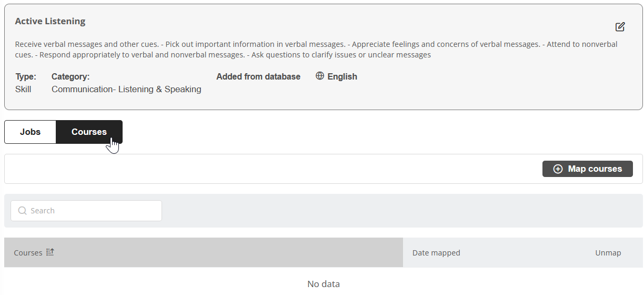Click the Category: field label
The image size is (644, 295).
71,76
